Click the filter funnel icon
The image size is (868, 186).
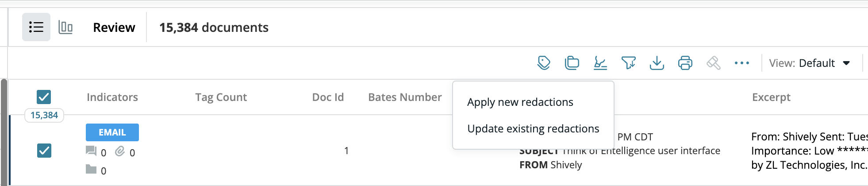[629, 63]
